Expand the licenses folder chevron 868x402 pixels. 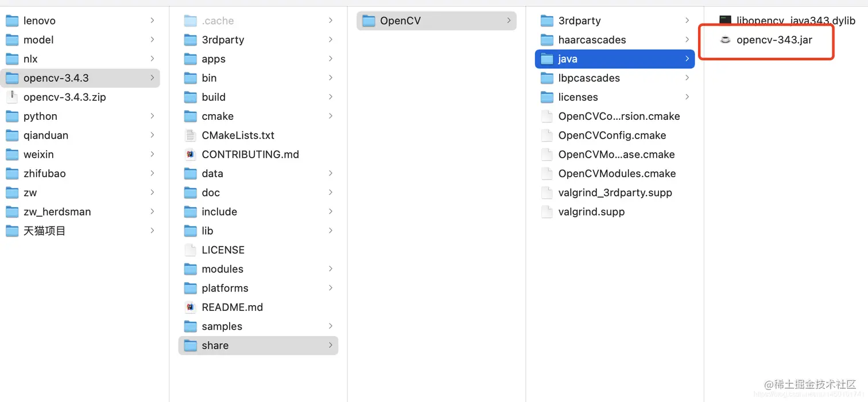pyautogui.click(x=687, y=97)
